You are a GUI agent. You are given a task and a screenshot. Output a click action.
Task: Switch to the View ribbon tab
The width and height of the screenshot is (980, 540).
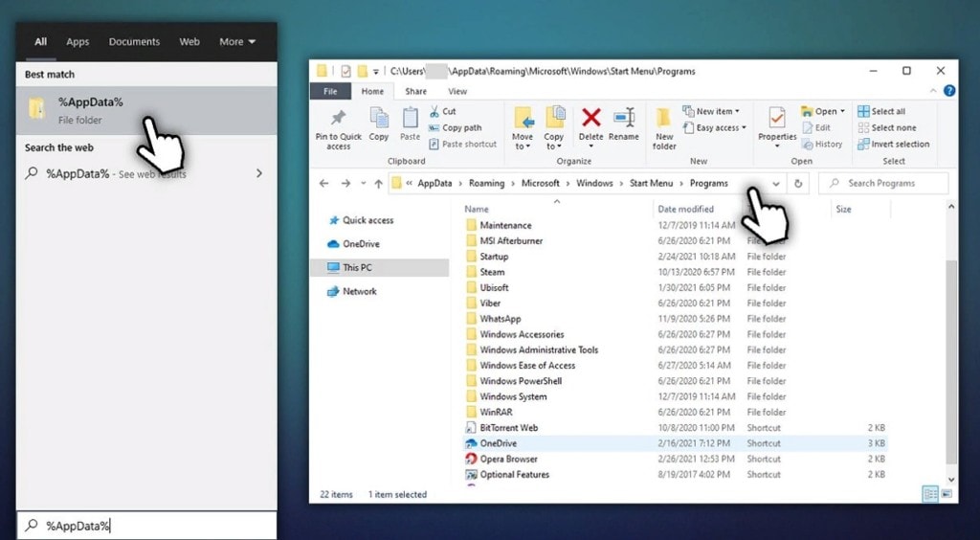click(457, 91)
